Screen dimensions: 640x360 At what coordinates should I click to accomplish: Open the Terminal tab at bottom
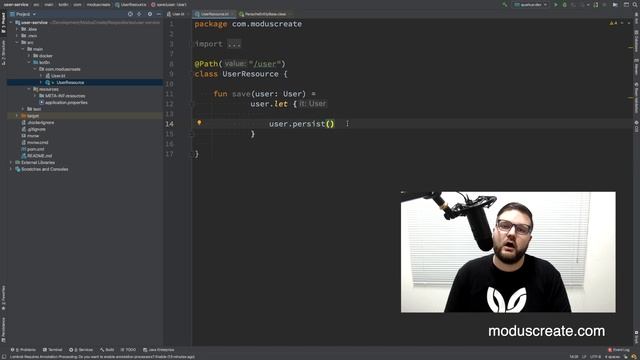(x=53, y=350)
